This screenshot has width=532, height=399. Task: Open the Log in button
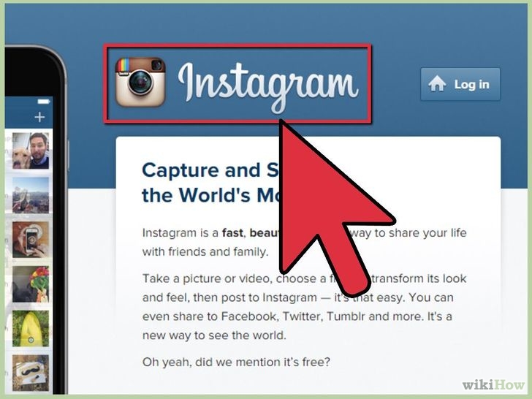pos(460,84)
